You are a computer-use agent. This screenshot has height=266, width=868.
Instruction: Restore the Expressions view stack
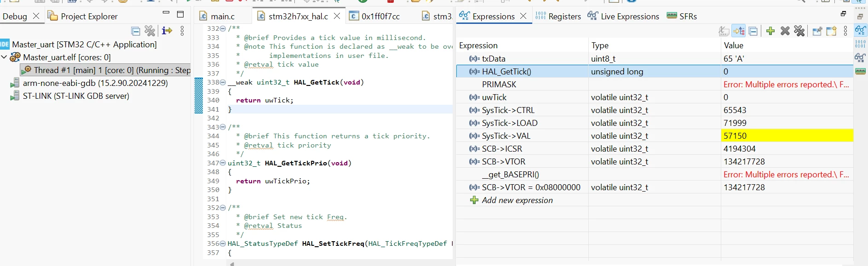[843, 14]
